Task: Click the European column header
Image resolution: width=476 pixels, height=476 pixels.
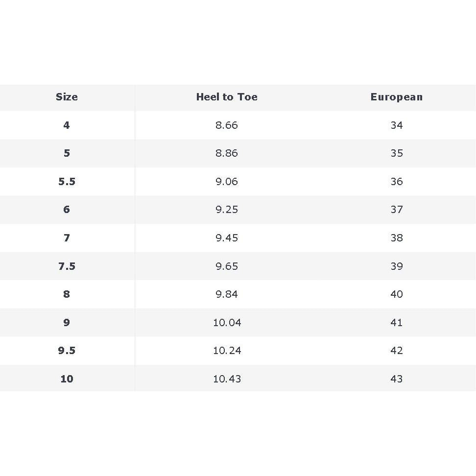Action: [x=396, y=97]
